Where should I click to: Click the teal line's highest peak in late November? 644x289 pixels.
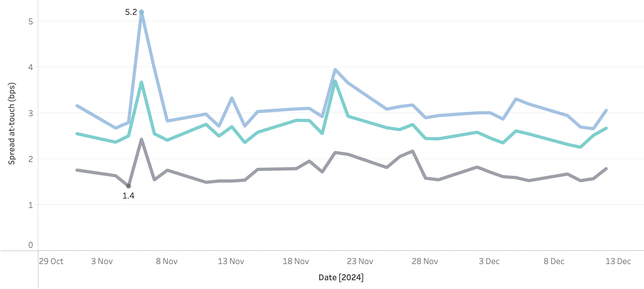tap(335, 81)
